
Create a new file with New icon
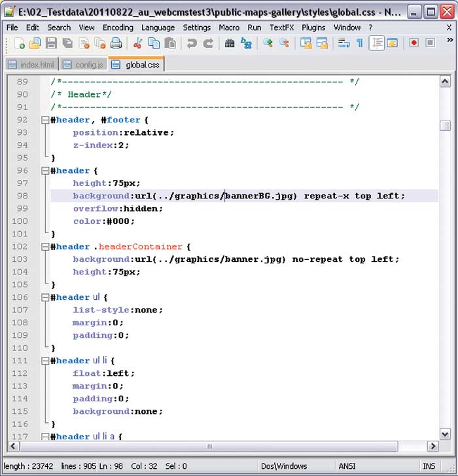pos(19,43)
